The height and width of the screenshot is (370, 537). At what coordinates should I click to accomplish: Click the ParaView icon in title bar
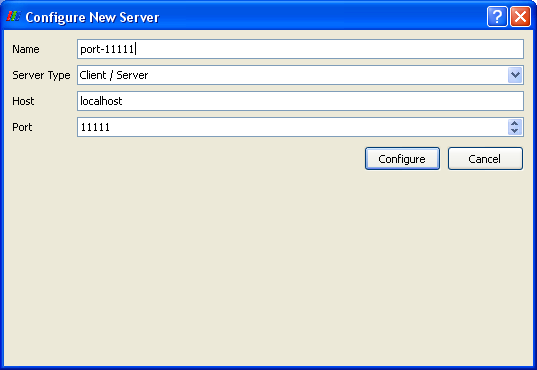(x=13, y=16)
